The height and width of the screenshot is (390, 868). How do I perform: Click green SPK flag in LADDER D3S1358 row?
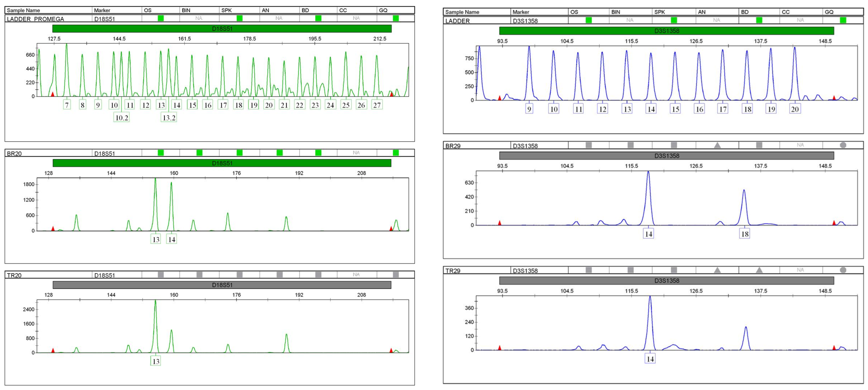coord(674,20)
